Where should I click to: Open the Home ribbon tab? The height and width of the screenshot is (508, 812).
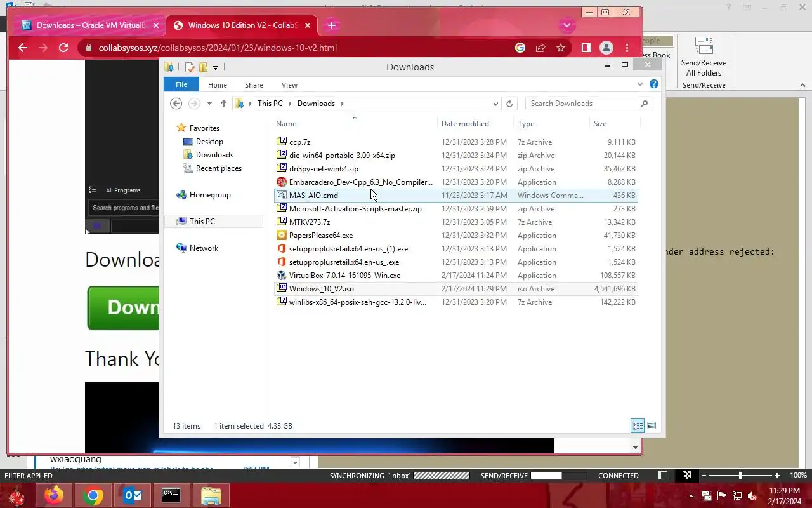point(218,85)
